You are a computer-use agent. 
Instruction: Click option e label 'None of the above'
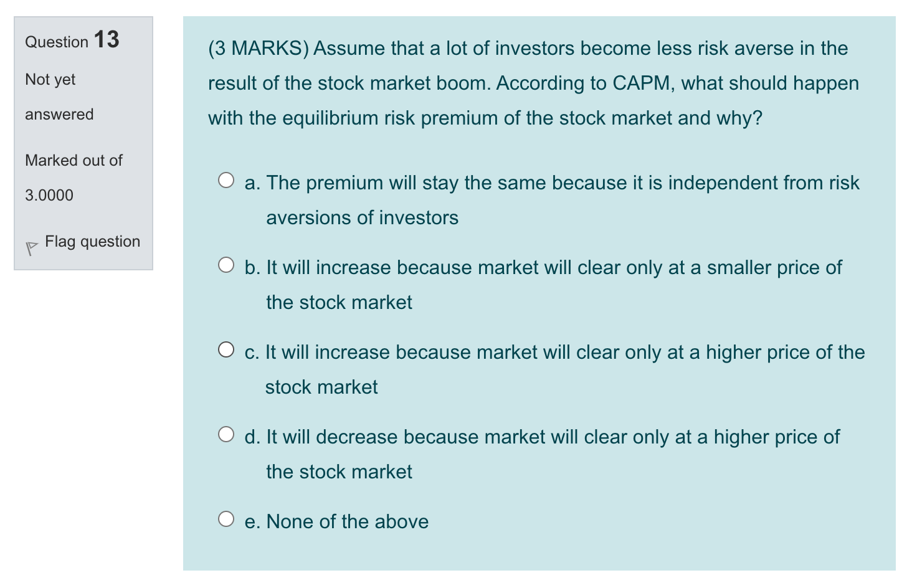click(x=336, y=521)
